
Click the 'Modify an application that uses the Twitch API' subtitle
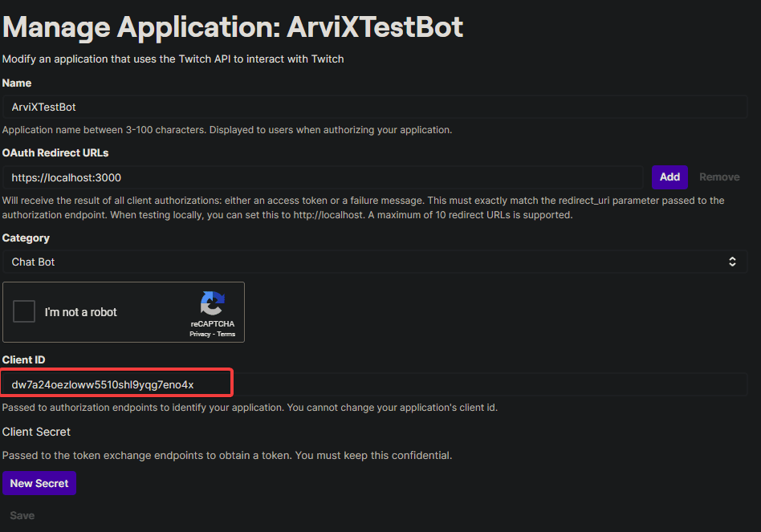(x=173, y=59)
